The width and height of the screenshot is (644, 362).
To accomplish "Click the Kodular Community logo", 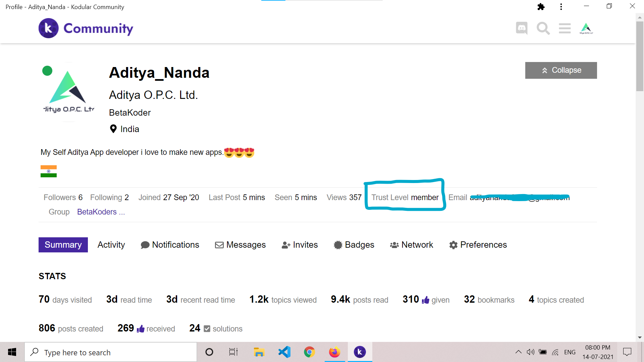I will pos(86,28).
